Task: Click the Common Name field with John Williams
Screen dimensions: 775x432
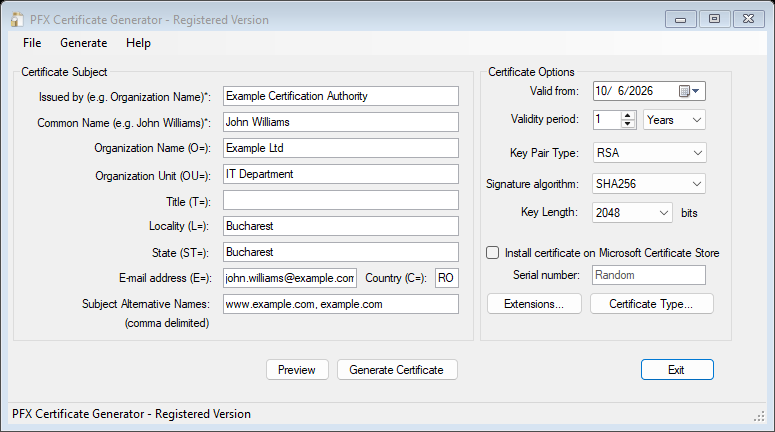Action: 341,122
